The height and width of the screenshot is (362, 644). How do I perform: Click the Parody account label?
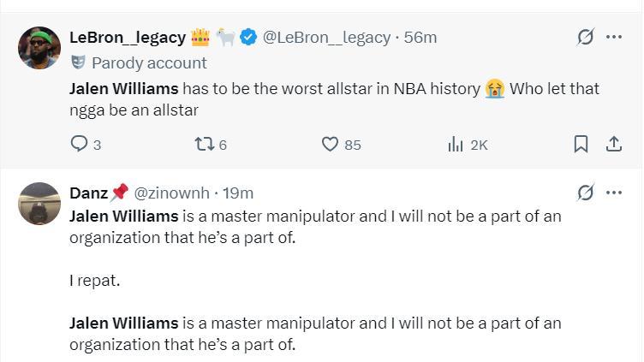click(x=148, y=62)
